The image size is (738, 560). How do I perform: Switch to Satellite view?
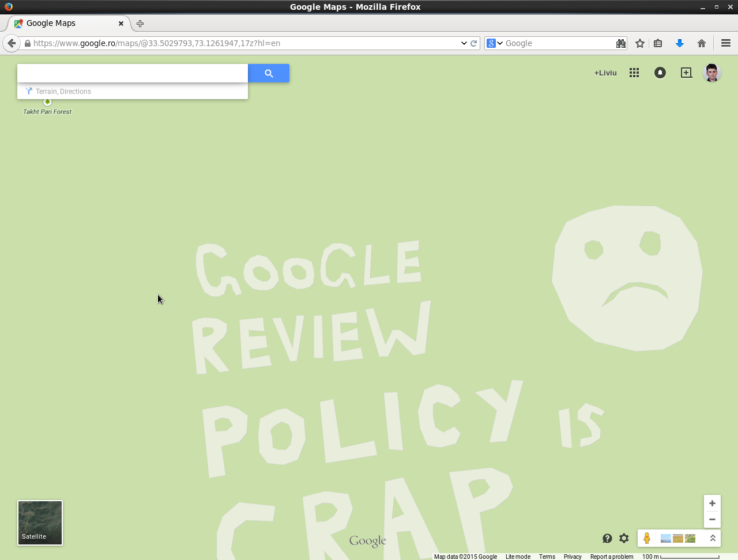[40, 523]
